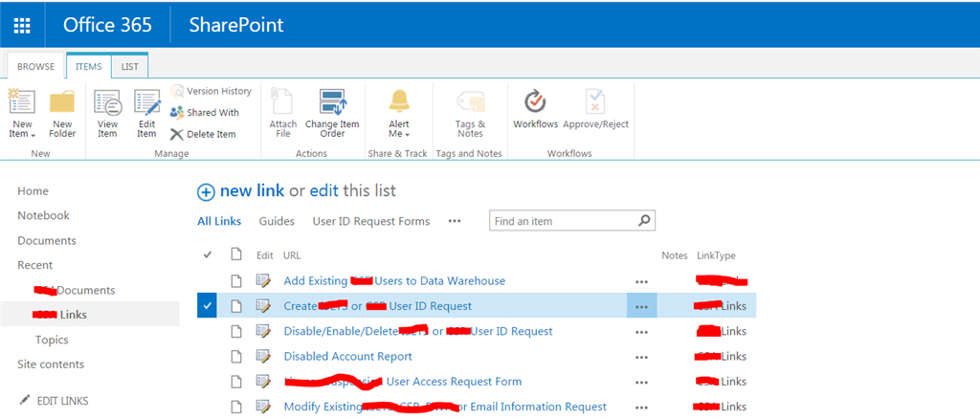Open the Alert Me bell dropdown
The width and height of the screenshot is (980, 419).
pyautogui.click(x=399, y=114)
